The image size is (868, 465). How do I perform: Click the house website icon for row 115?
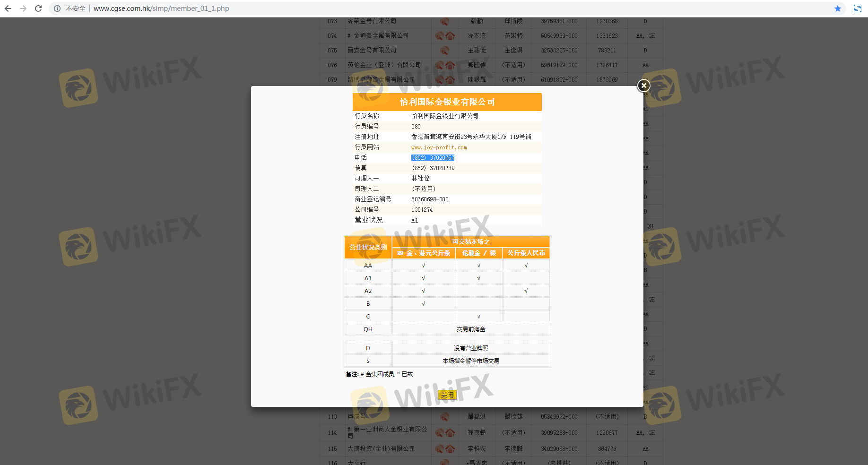click(450, 449)
